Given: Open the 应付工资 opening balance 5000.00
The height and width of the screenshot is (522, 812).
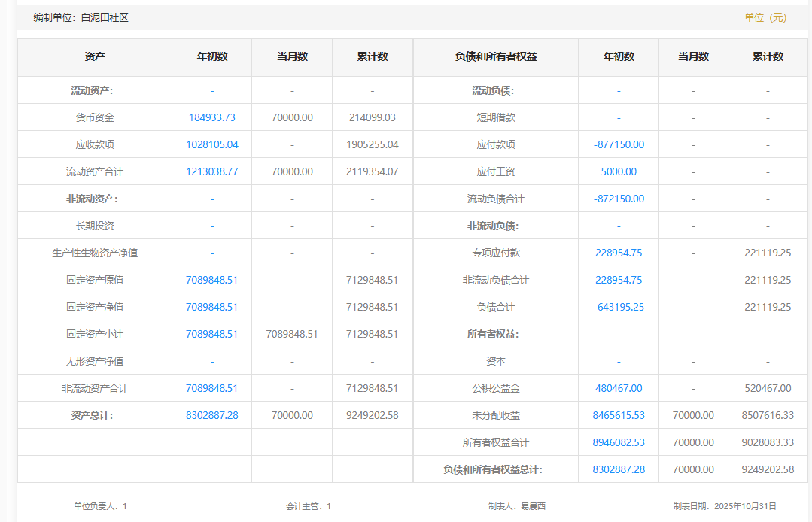Looking at the screenshot, I should click(x=619, y=171).
